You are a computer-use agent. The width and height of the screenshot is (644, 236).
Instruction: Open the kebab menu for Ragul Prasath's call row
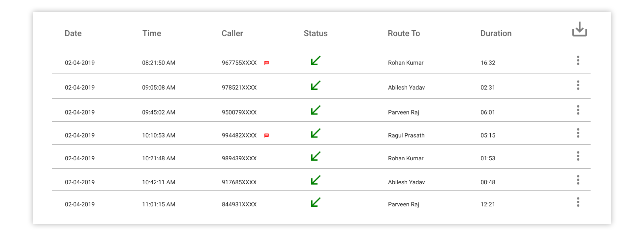click(578, 133)
